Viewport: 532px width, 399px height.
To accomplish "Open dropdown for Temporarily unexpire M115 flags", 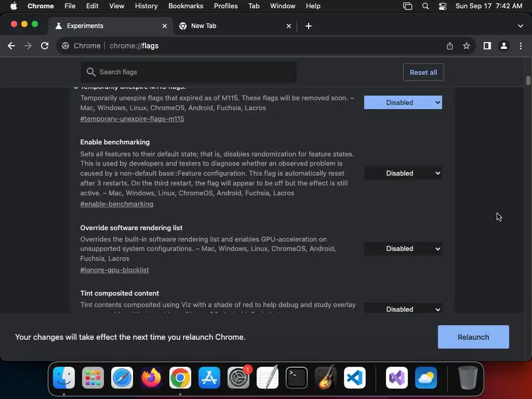I will 403,102.
